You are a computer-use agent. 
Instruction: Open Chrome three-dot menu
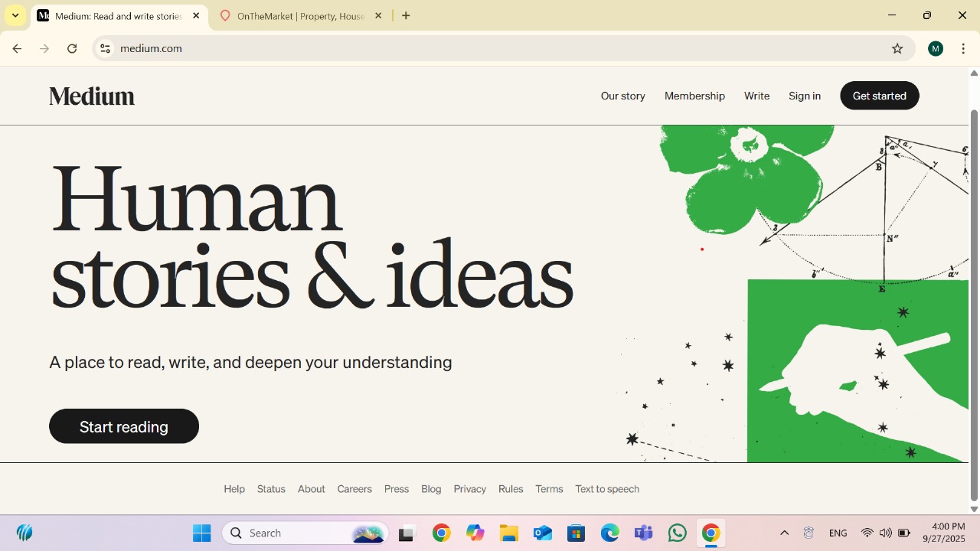963,48
